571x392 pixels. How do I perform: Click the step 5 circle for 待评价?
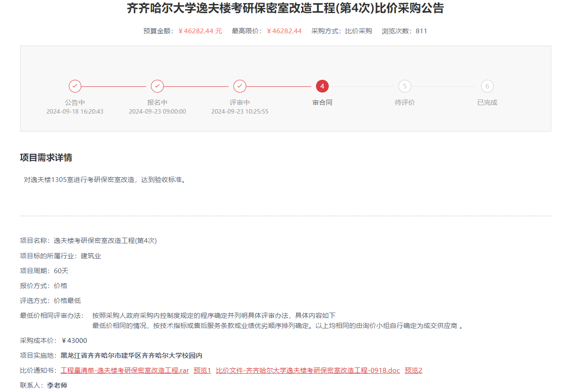tap(405, 86)
